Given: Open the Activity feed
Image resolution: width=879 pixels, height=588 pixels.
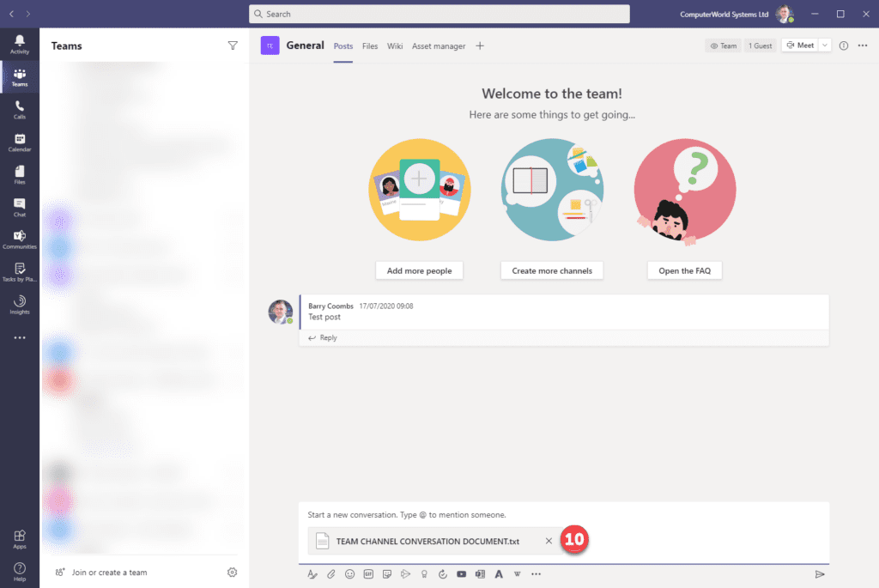Looking at the screenshot, I should 20,45.
